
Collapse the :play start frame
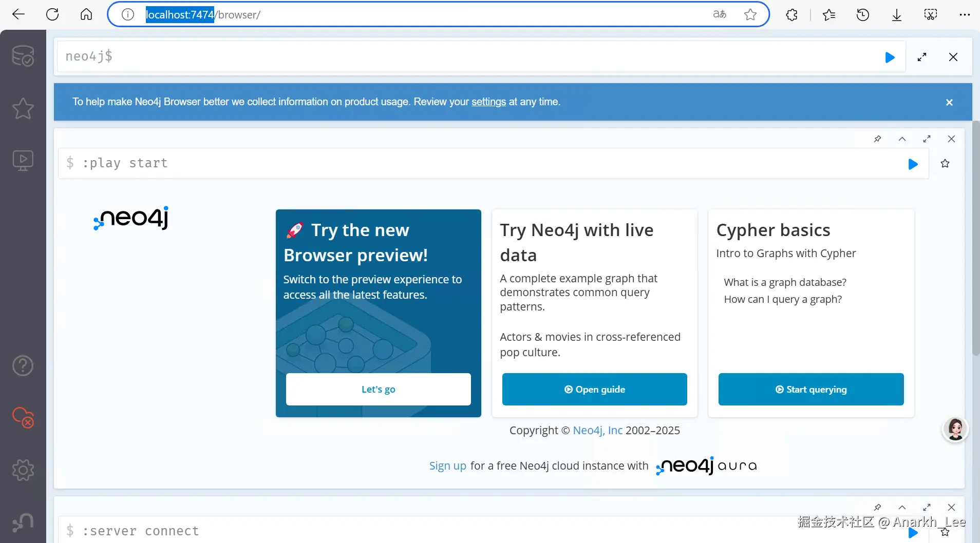pos(902,139)
